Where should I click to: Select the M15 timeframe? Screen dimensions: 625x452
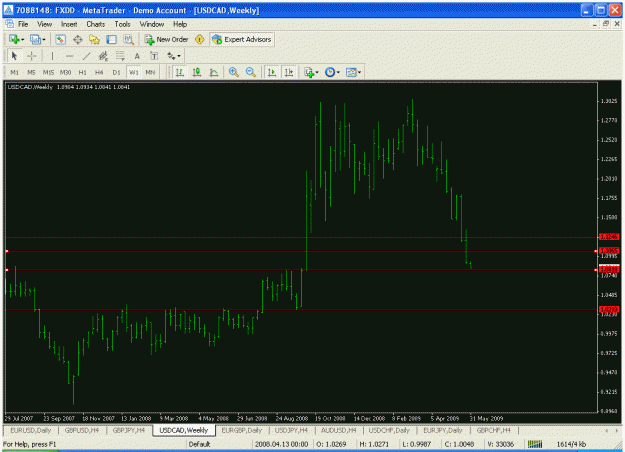pos(48,72)
